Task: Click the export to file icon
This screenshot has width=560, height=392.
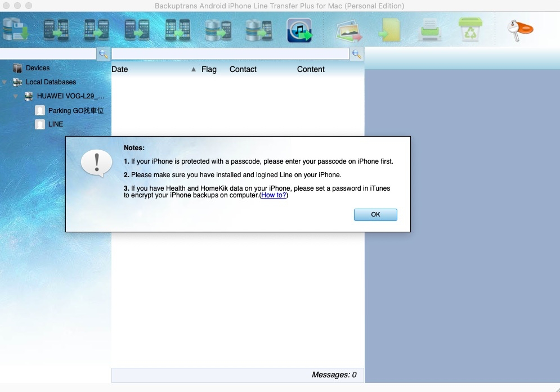Action: (x=389, y=30)
